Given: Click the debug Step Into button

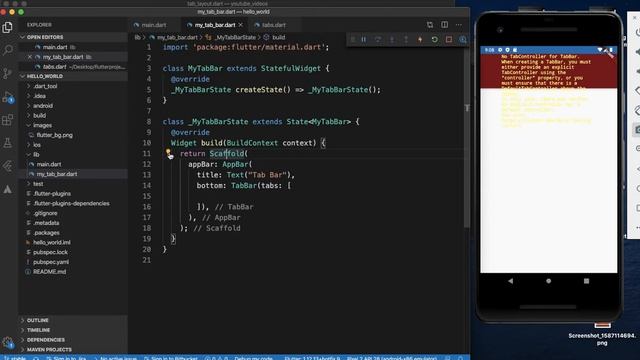Looking at the screenshot, I should (392, 40).
